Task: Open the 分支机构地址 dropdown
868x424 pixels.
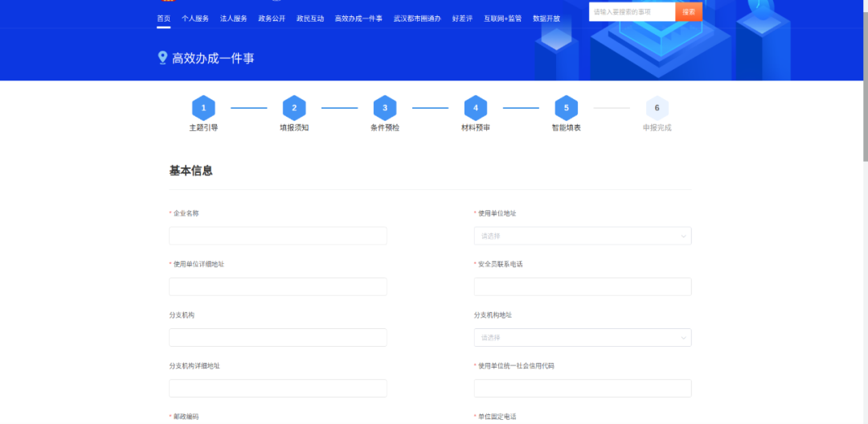Action: [x=583, y=337]
